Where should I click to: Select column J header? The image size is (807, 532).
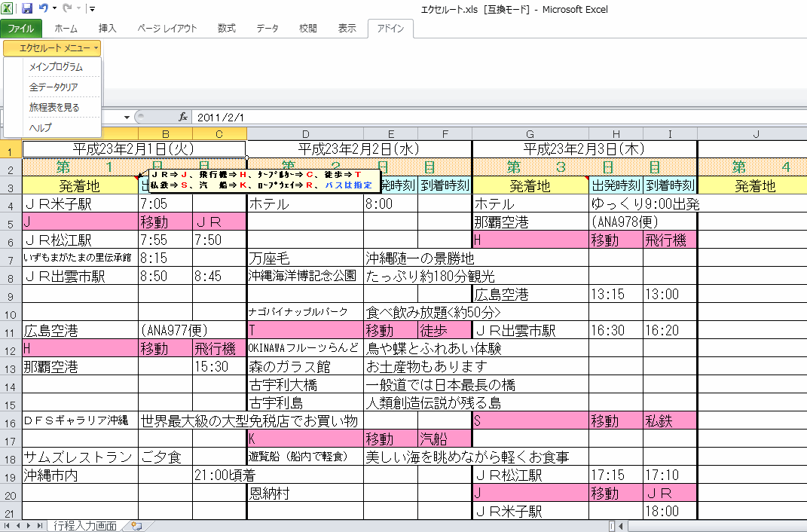[756, 134]
